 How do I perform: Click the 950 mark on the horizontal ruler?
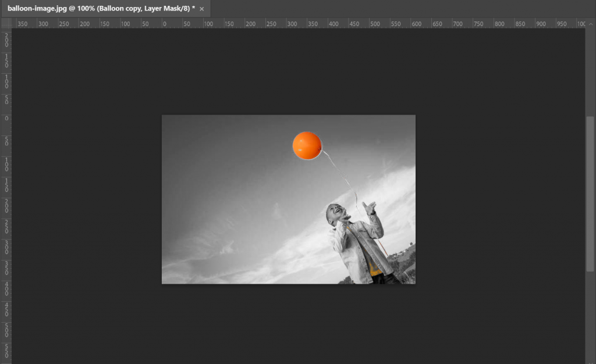tap(560, 24)
